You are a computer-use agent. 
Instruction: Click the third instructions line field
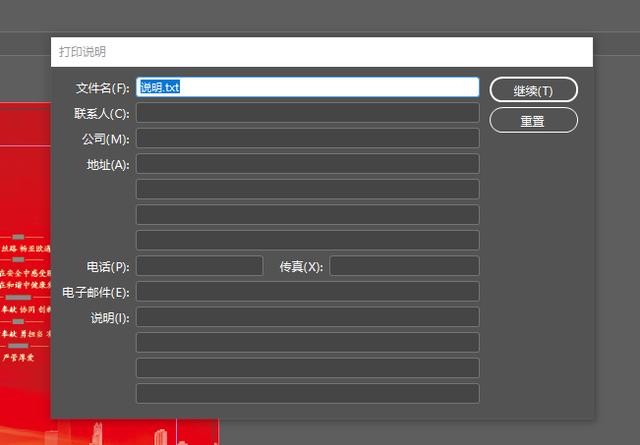(307, 368)
